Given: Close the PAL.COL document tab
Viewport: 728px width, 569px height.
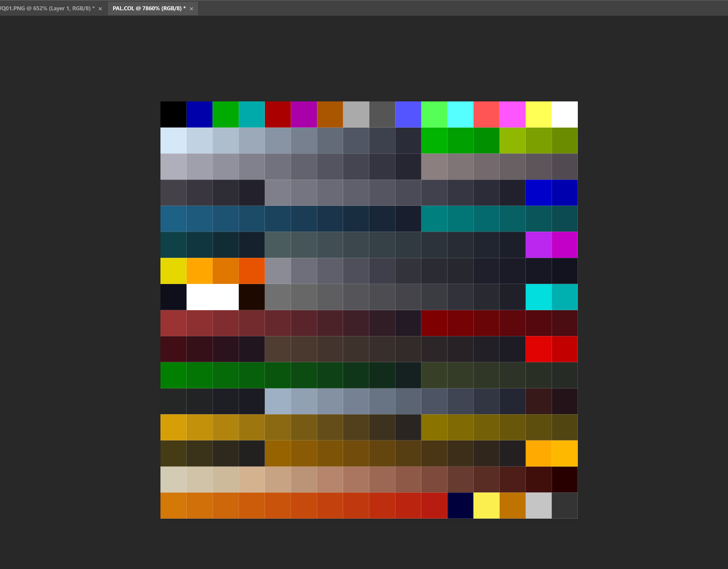Looking at the screenshot, I should 191,9.
